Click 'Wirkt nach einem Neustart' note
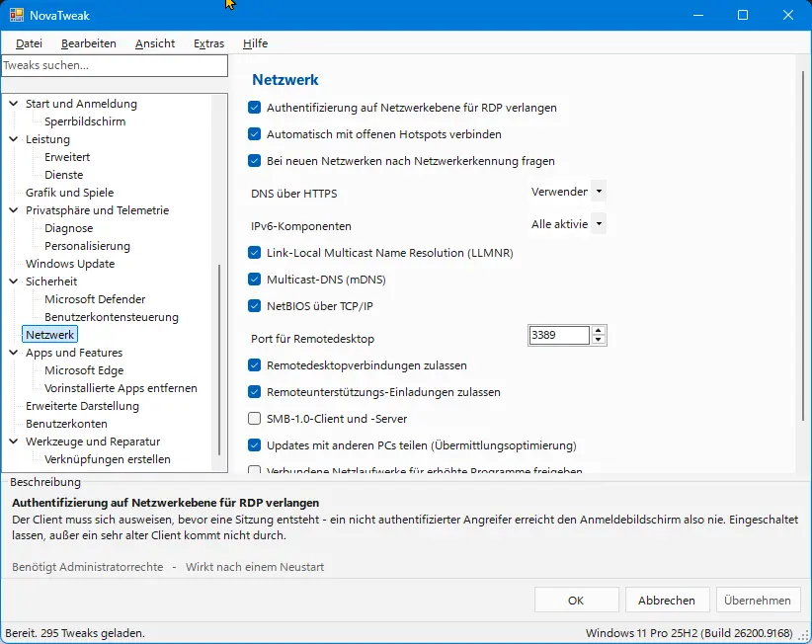This screenshot has height=644, width=812. click(255, 567)
